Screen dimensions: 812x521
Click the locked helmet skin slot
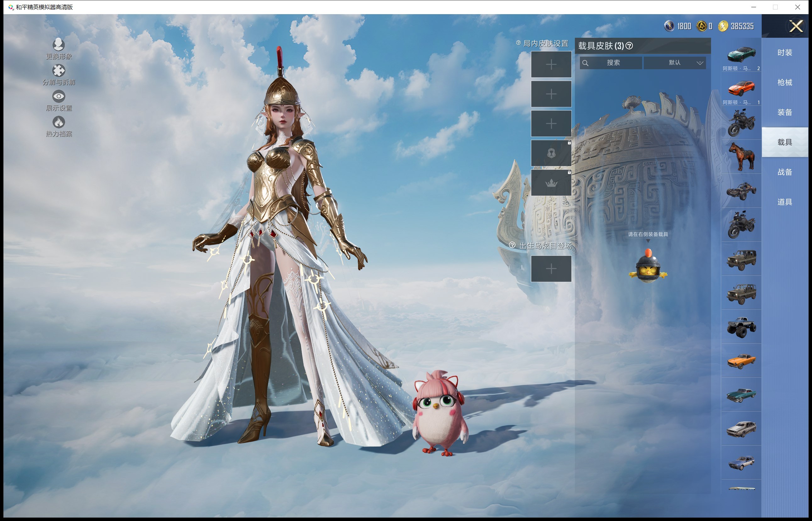(x=551, y=153)
